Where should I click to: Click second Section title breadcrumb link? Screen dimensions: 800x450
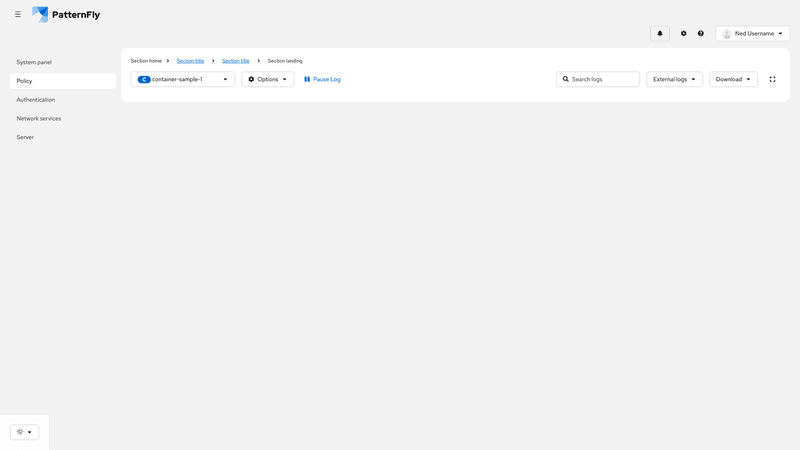(236, 61)
